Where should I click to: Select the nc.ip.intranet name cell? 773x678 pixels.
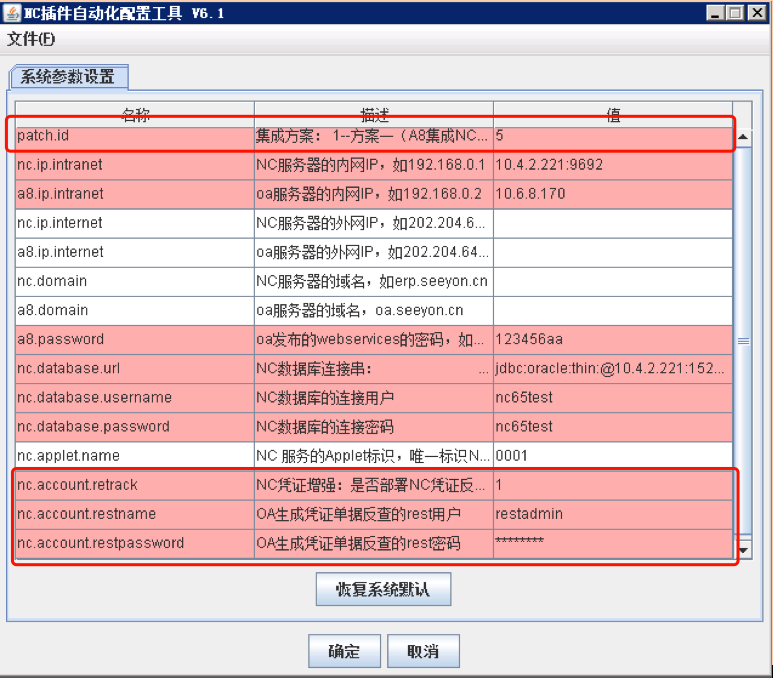(x=135, y=165)
